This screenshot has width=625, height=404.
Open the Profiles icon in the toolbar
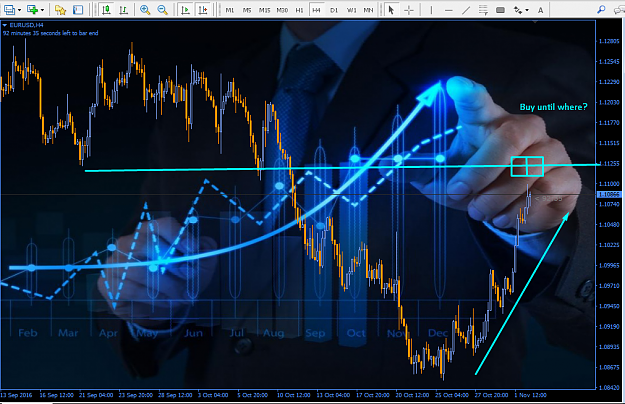tap(8, 10)
